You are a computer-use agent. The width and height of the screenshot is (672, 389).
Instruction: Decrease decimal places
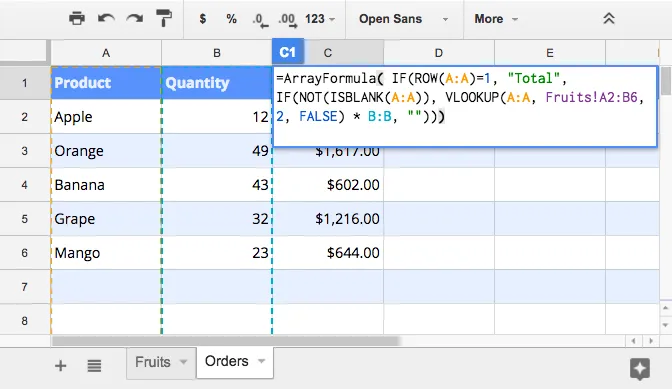tap(260, 20)
